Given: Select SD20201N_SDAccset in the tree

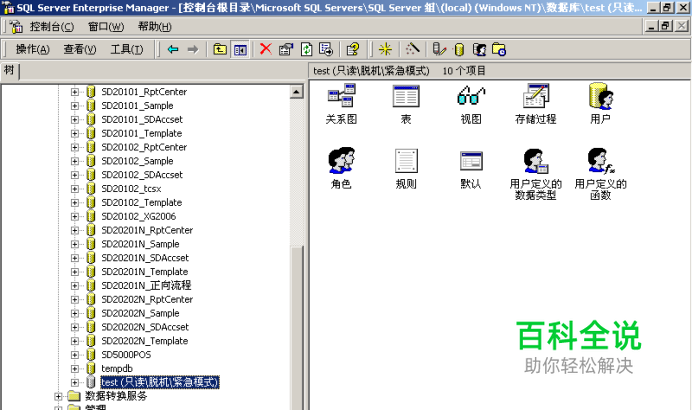Looking at the screenshot, I should click(x=145, y=258).
